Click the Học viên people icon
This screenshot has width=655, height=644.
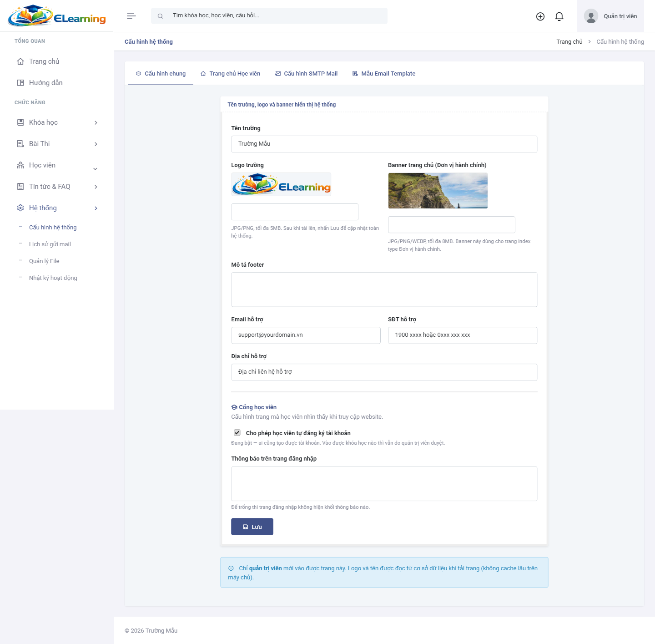point(20,165)
